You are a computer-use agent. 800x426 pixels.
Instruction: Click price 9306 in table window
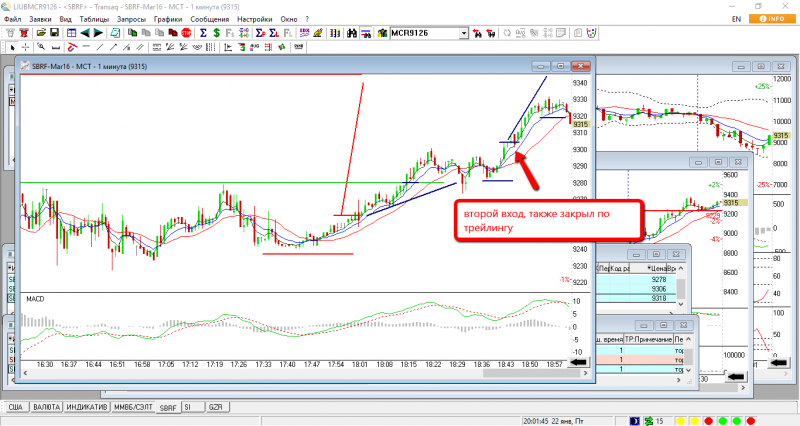click(x=658, y=289)
